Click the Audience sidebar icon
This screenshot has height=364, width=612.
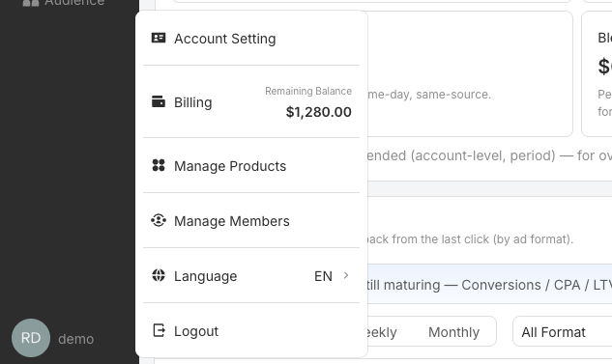(x=31, y=3)
